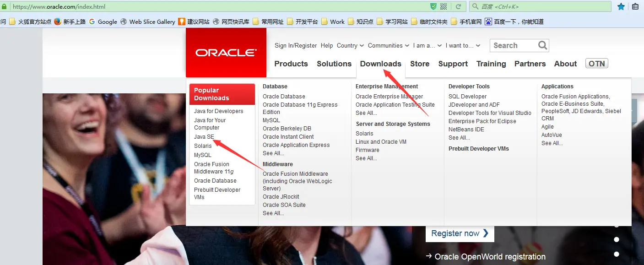Click in the Oracle Search input field

(x=514, y=45)
